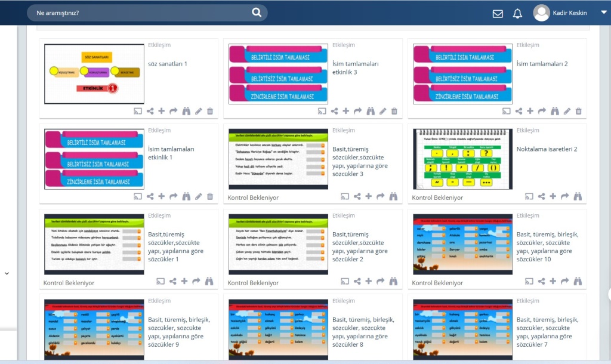The image size is (611, 364).
Task: Expand the left sidebar chevron
Action: tap(7, 273)
